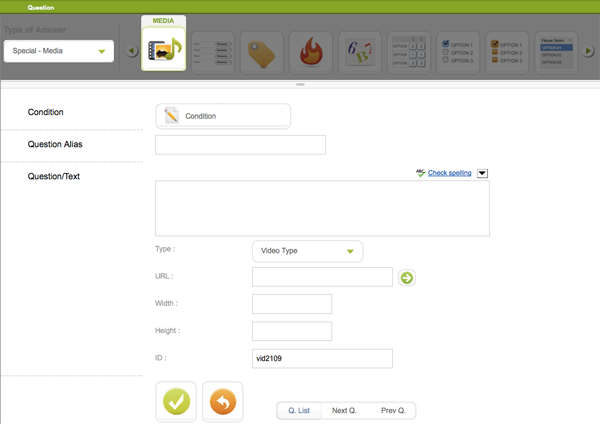The image size is (600, 424).
Task: Go to Prev Q.
Action: tap(392, 411)
